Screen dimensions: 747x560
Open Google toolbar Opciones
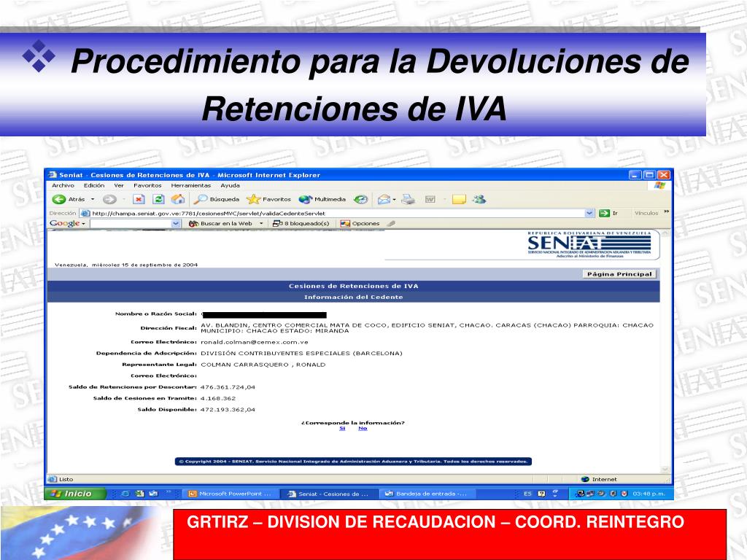pyautogui.click(x=360, y=223)
